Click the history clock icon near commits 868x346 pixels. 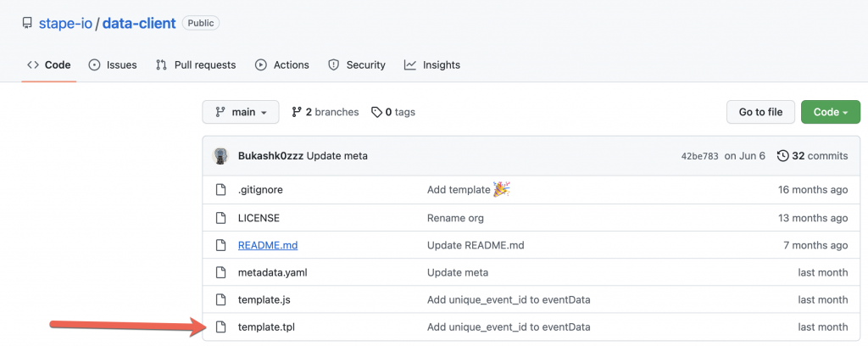point(782,156)
